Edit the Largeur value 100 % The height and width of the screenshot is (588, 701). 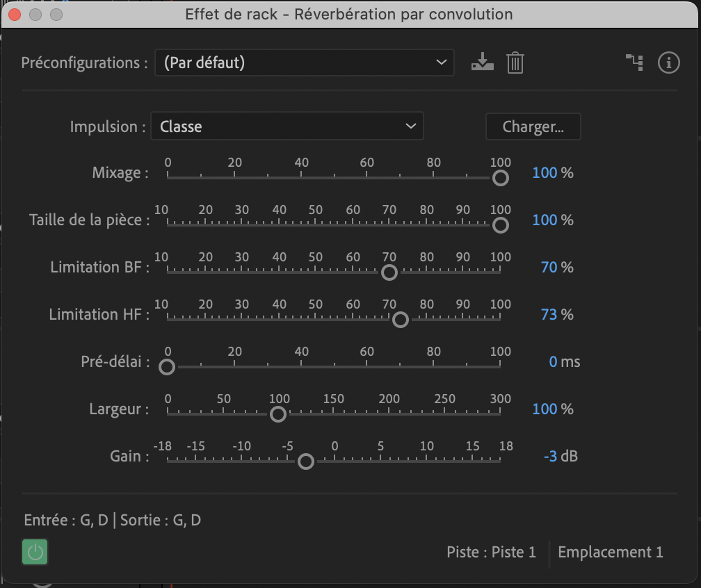pyautogui.click(x=545, y=409)
